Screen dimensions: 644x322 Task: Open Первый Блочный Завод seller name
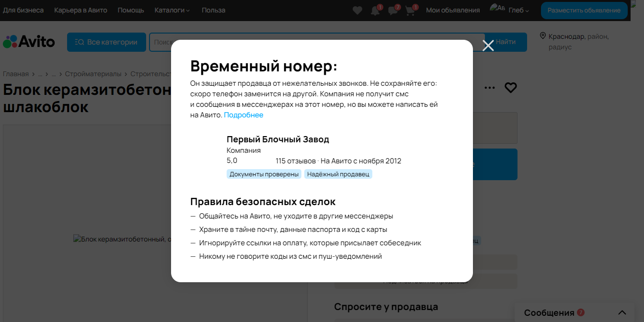(x=278, y=139)
